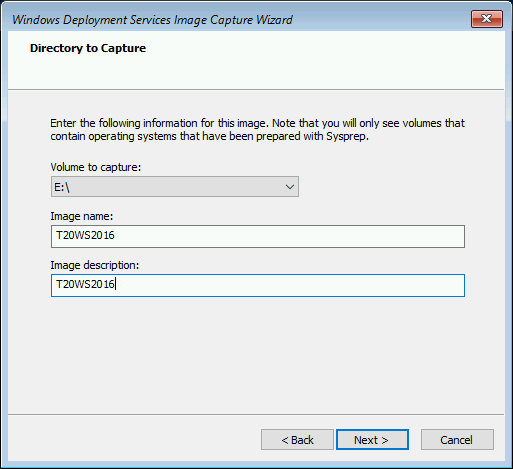Image resolution: width=513 pixels, height=469 pixels.
Task: Click the Sysprep instruction paragraph
Action: pyautogui.click(x=257, y=130)
